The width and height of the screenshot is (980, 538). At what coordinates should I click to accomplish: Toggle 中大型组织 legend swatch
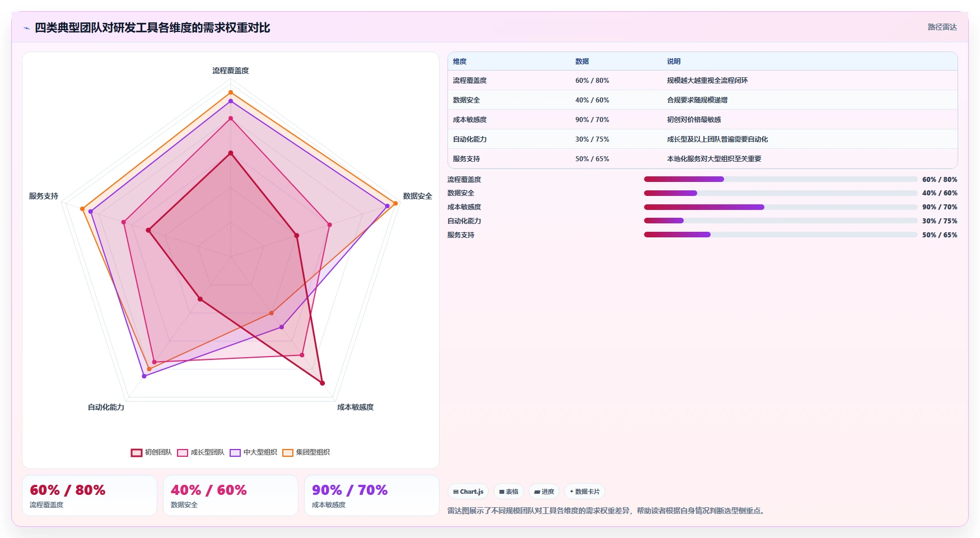[x=235, y=453]
